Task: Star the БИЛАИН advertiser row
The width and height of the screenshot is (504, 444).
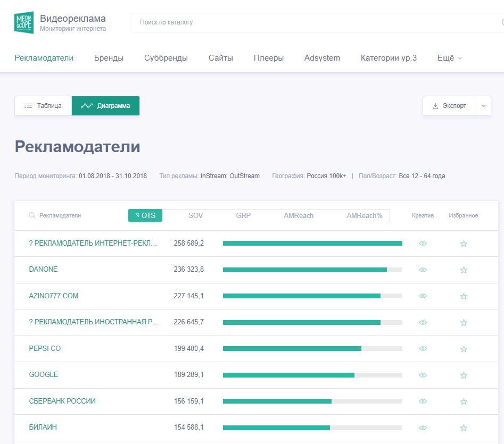Action: [464, 428]
